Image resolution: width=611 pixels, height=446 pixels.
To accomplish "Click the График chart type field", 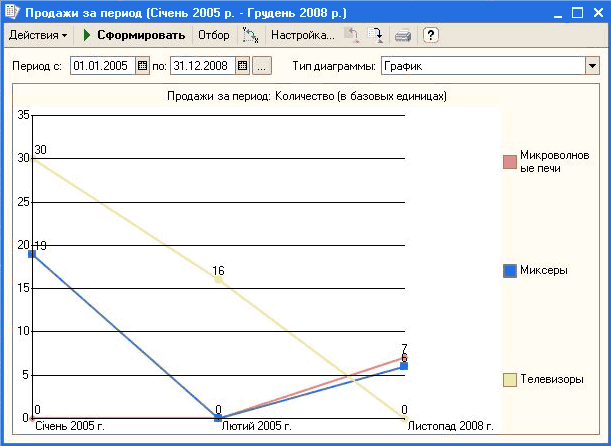I will point(483,66).
